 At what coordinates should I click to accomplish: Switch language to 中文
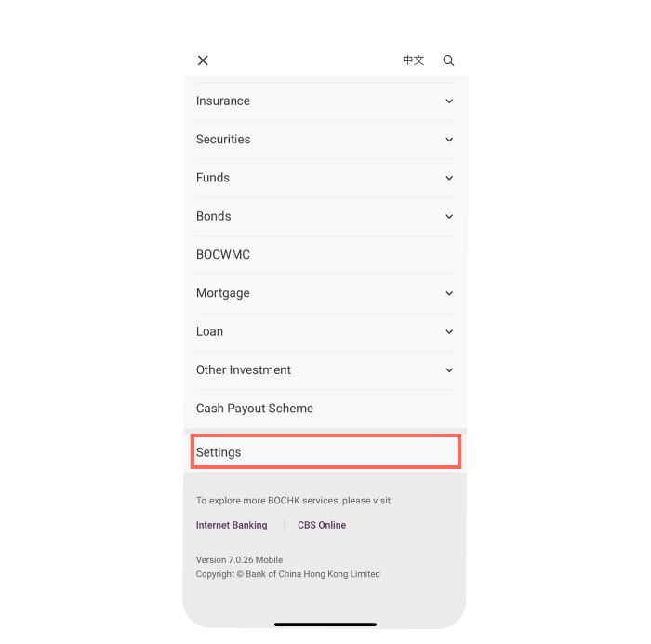(x=414, y=60)
